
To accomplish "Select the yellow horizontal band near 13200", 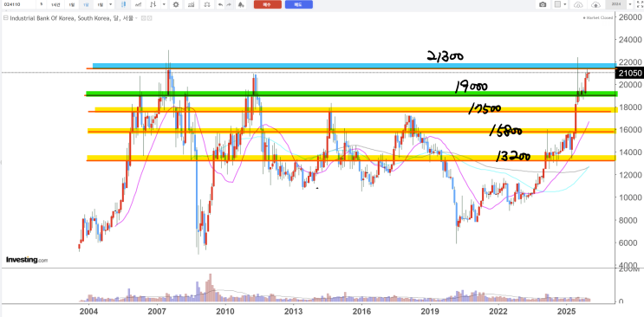I will (x=351, y=158).
